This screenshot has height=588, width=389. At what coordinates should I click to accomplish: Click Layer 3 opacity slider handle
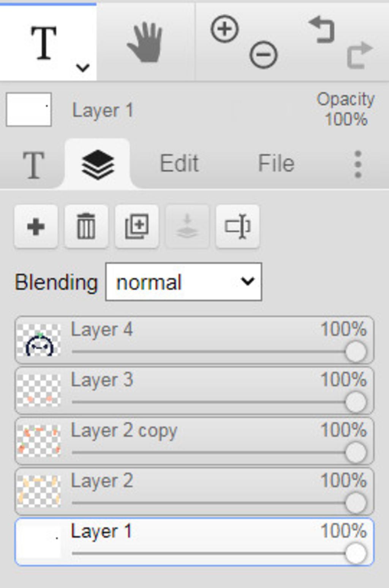[356, 402]
